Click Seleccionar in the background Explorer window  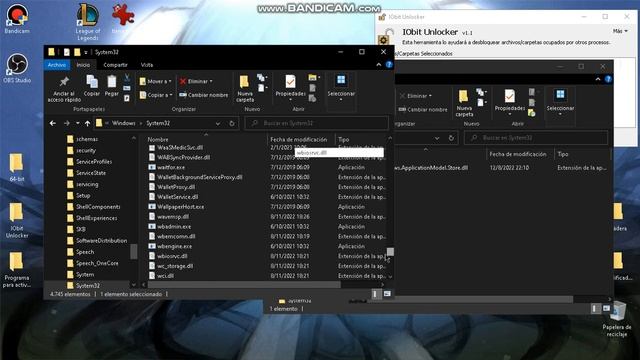click(560, 101)
